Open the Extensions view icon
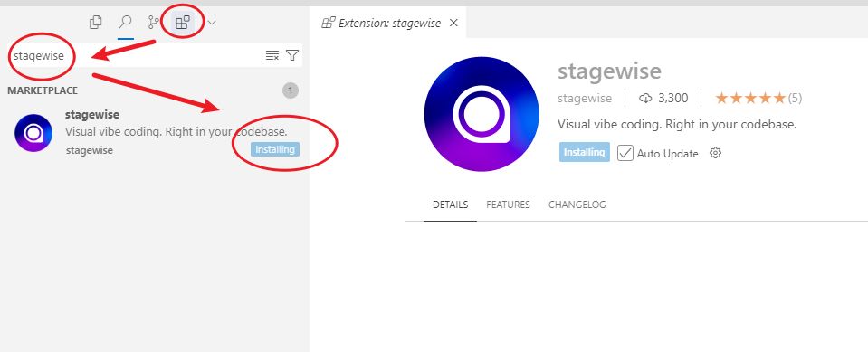Screen dimensions: 868x352 (183, 23)
